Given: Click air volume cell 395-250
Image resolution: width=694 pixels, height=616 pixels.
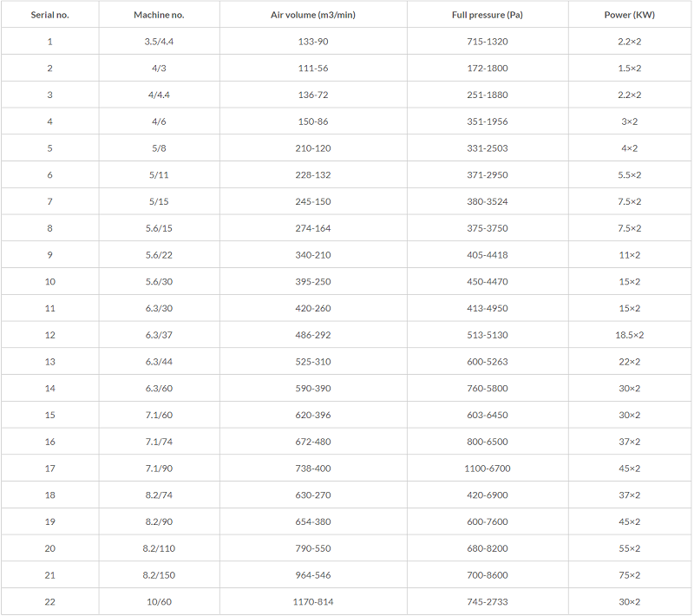Looking at the screenshot, I should click(313, 281).
